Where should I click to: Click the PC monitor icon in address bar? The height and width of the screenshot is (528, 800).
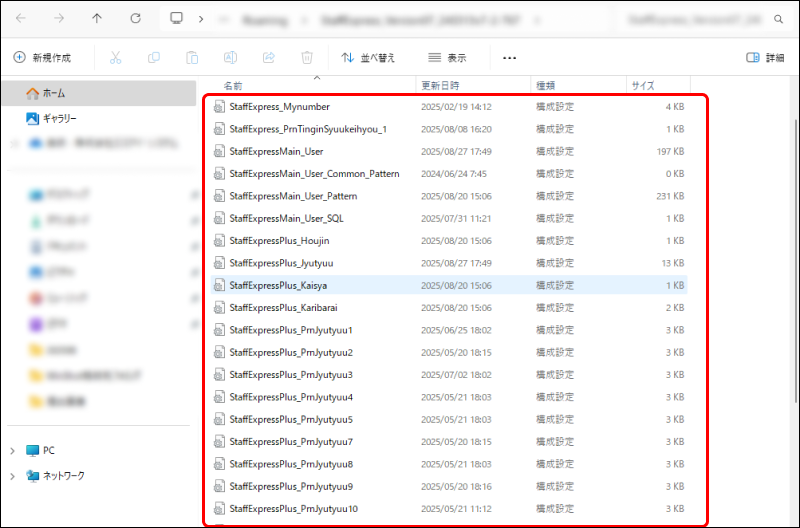point(177,18)
